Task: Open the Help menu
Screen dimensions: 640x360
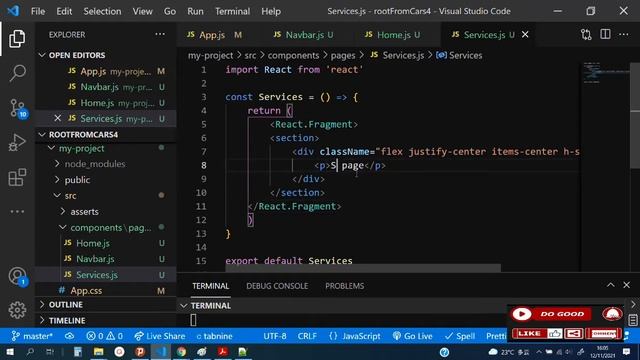Action: (x=271, y=11)
